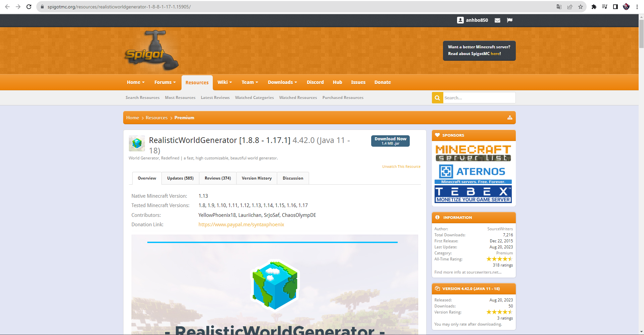644x335 pixels.
Task: Click the browser address bar URL
Action: point(119,7)
